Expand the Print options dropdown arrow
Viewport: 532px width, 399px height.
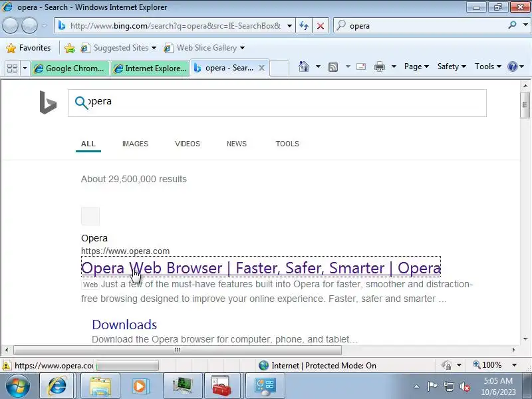coord(394,66)
